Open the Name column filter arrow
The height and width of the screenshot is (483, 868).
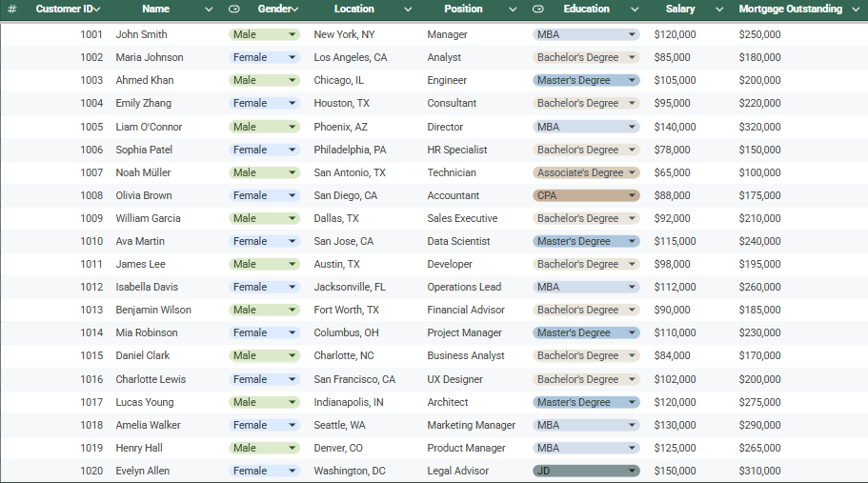click(209, 10)
